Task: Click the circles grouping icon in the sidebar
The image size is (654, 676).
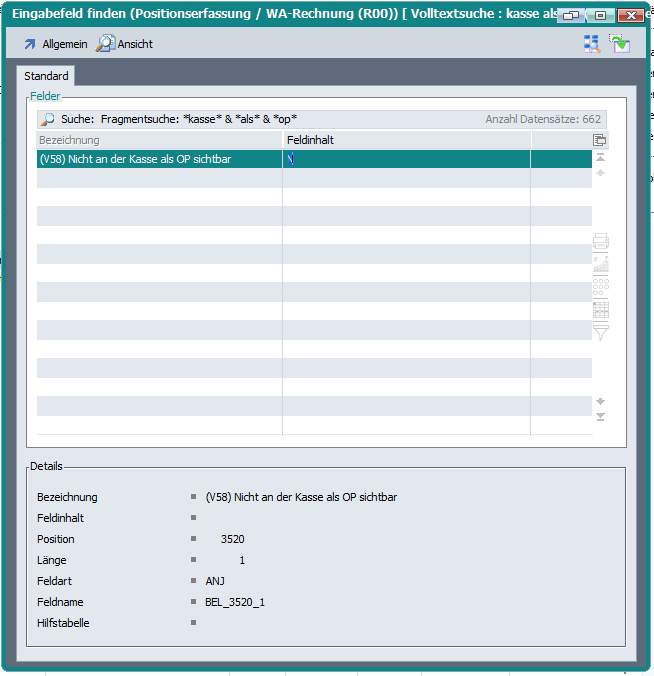Action: pos(601,287)
